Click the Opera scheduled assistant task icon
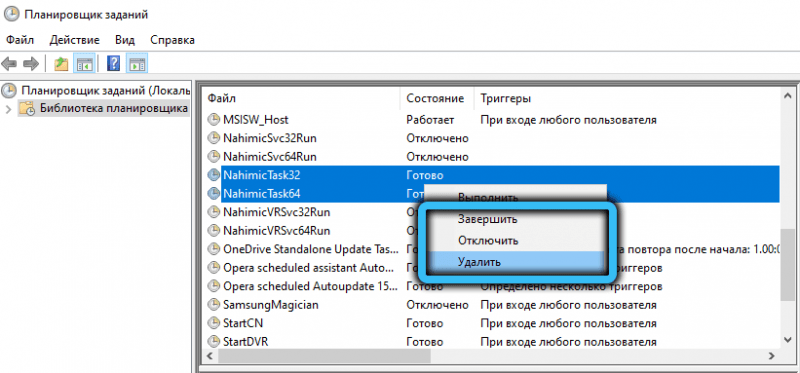 pyautogui.click(x=213, y=268)
